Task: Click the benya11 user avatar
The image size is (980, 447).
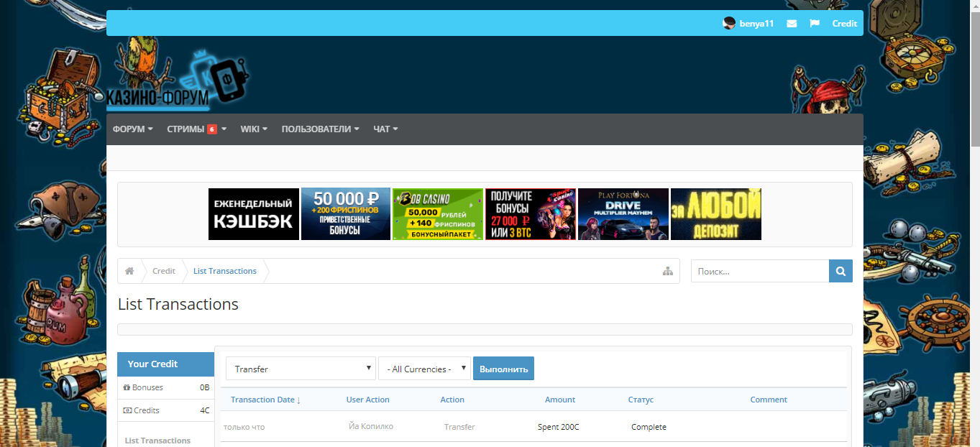Action: point(729,23)
